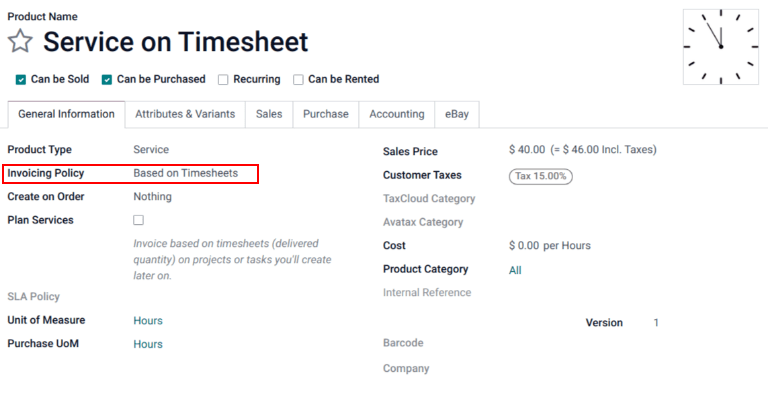Select the eBay tab
Image resolution: width=768 pixels, height=398 pixels.
point(456,114)
